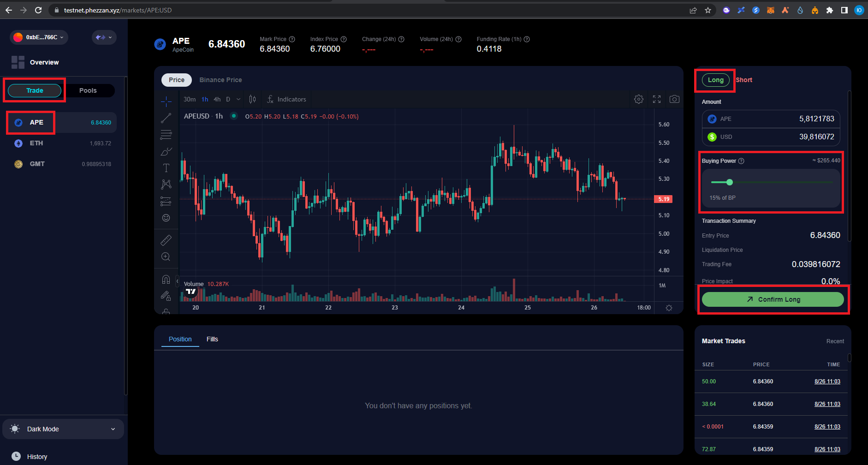Open the candlestick chart style menu
868x465 pixels.
tap(252, 99)
